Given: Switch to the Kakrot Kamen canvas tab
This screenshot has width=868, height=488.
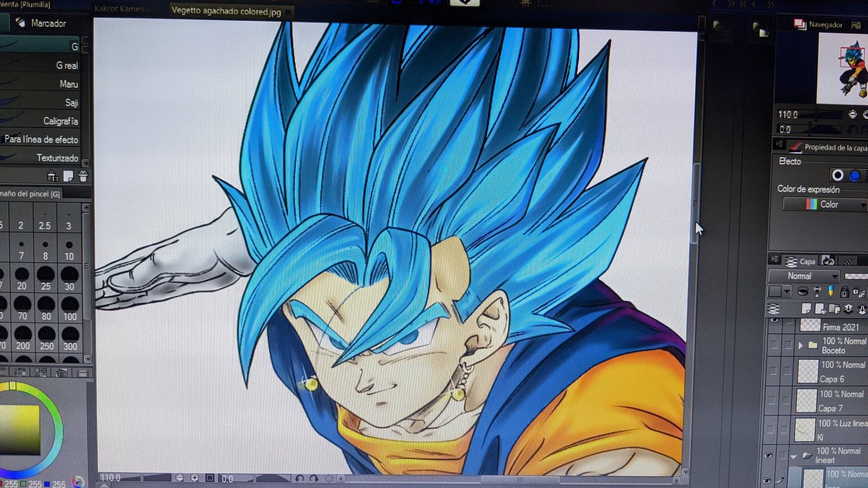Looking at the screenshot, I should 121,8.
